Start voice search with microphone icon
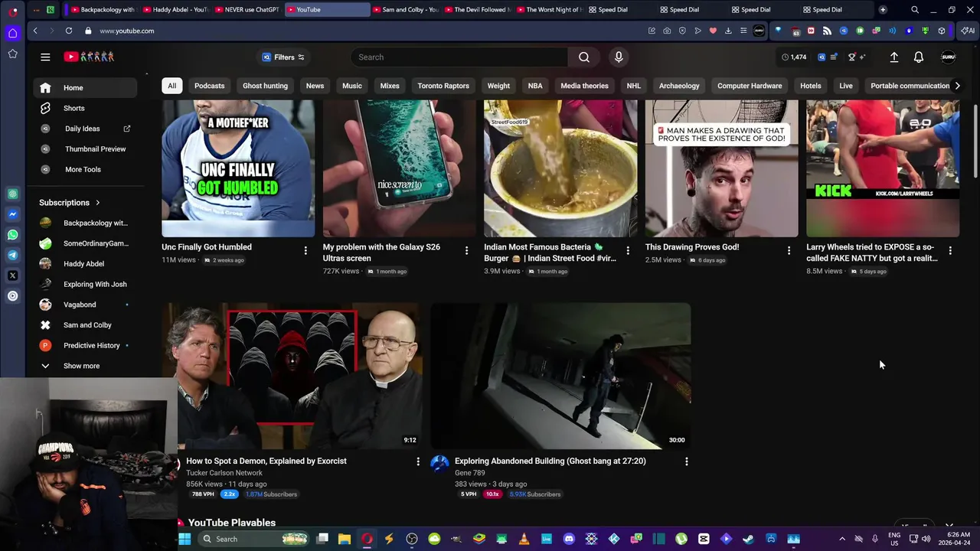 (619, 57)
